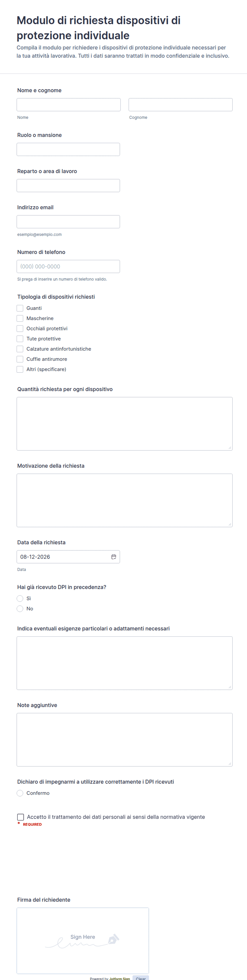Focus the Nome input field
Viewport: 247px width, 980px height.
click(69, 105)
